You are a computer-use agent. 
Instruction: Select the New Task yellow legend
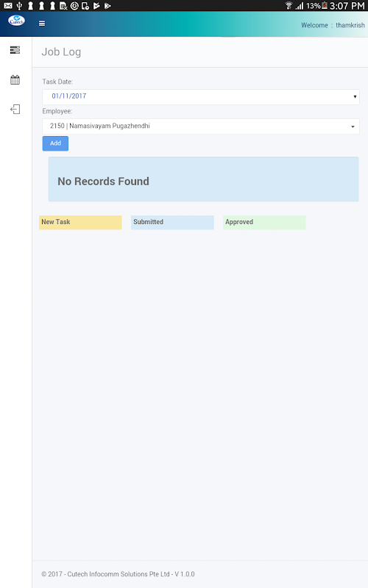[80, 223]
